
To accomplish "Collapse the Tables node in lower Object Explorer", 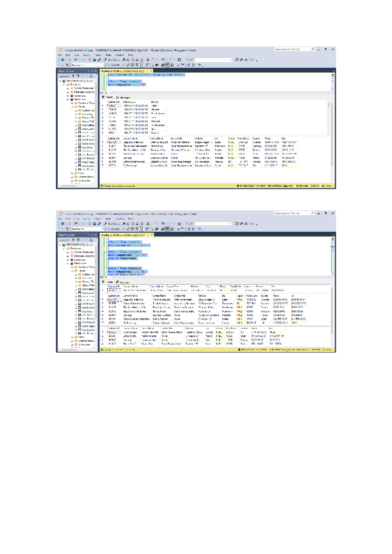I will (x=72, y=271).
